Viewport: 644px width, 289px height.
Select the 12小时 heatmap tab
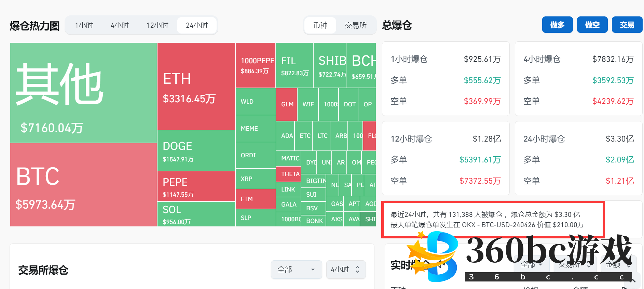point(157,25)
